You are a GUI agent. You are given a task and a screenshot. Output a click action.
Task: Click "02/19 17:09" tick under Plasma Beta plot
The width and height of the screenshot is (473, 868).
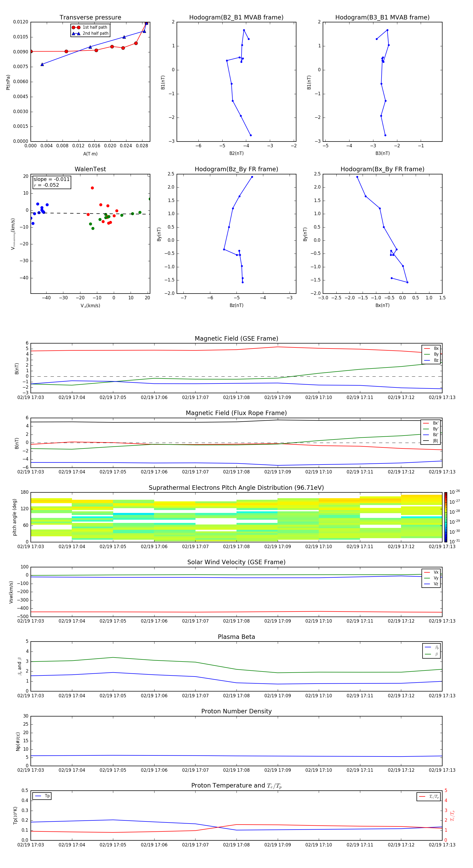pyautogui.click(x=277, y=696)
